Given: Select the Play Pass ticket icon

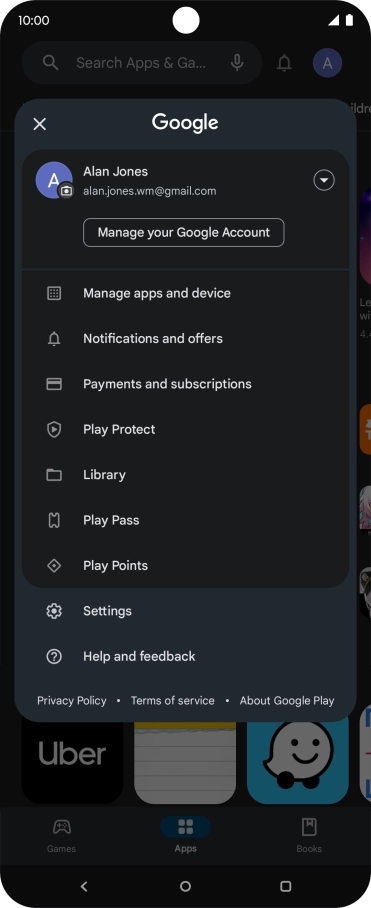Looking at the screenshot, I should 54,520.
